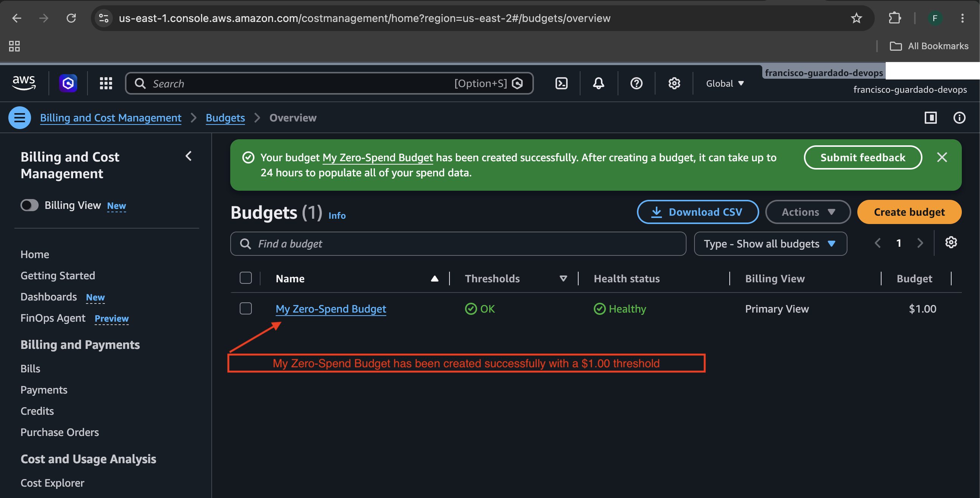Screen dimensions: 980x498
Task: Click the browser back arrow
Action: click(x=17, y=18)
